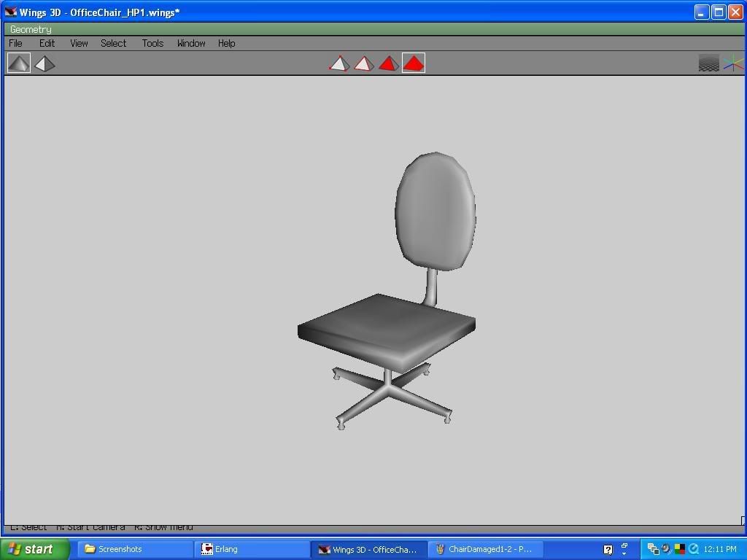Open the Edit menu
The image size is (747, 560).
(x=47, y=43)
